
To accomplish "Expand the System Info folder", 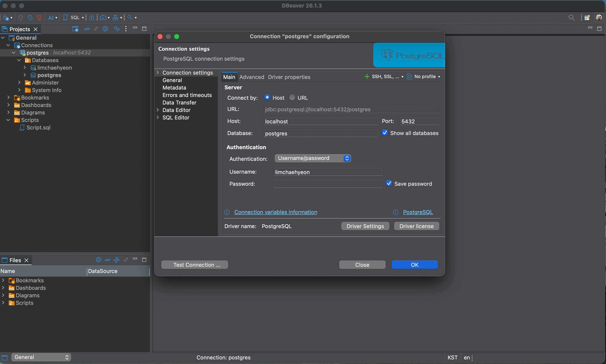I will coord(19,90).
